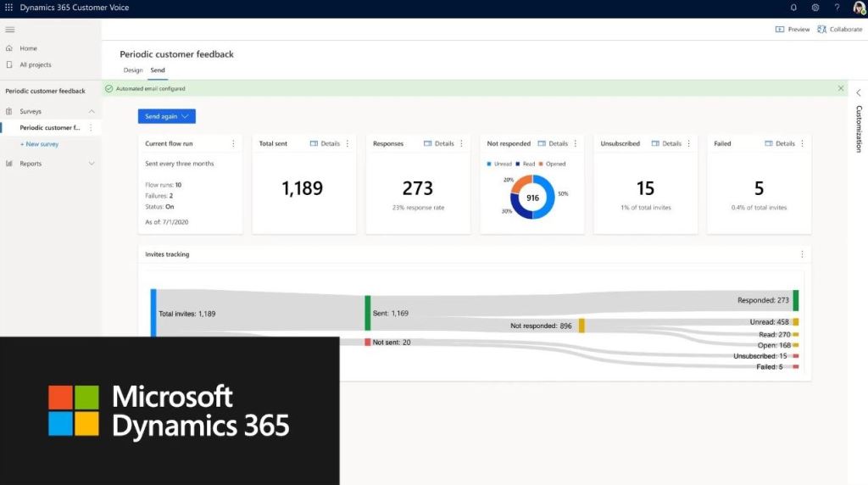Click the help question mark icon
868x485 pixels.
[x=837, y=8]
